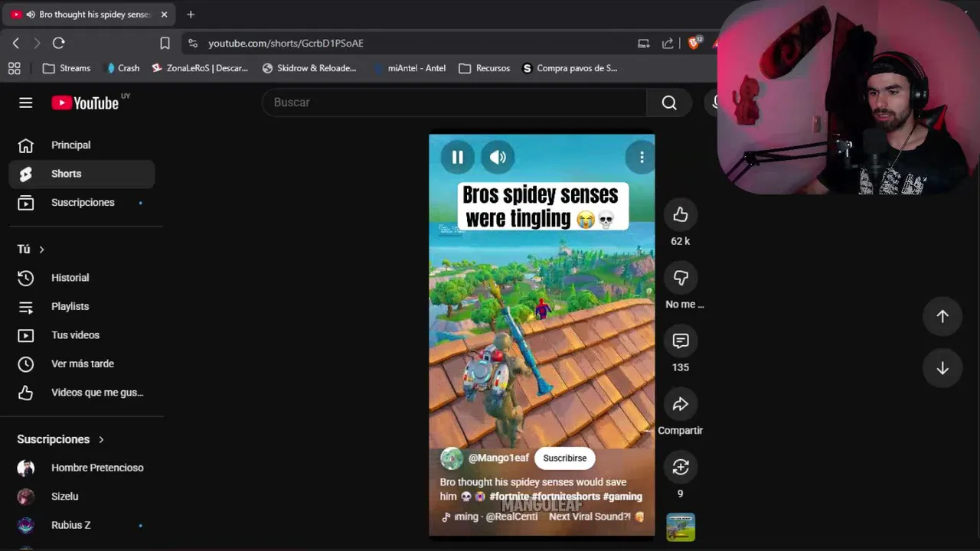Open the Short's three-dot options menu
This screenshot has width=980, height=551.
click(642, 157)
